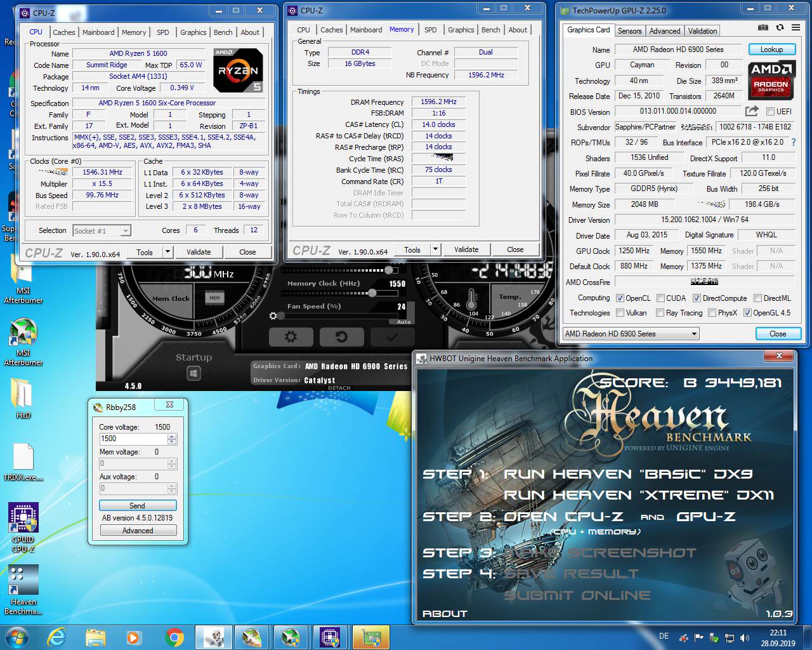Click Send in Rbby258 voltage tool
Viewport: 812px width, 650px height.
(137, 506)
